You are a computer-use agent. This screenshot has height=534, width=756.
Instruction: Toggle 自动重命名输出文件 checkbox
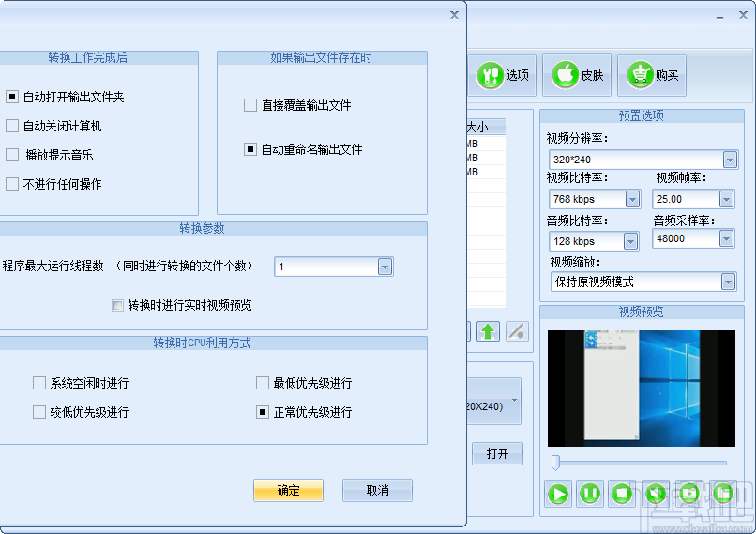pyautogui.click(x=250, y=149)
